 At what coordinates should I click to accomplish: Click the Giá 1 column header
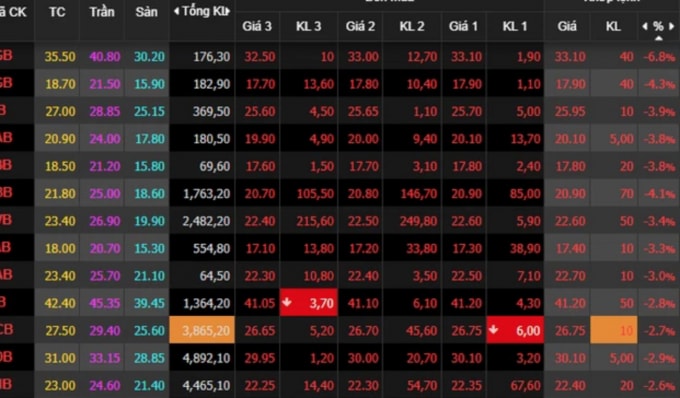[x=463, y=26]
